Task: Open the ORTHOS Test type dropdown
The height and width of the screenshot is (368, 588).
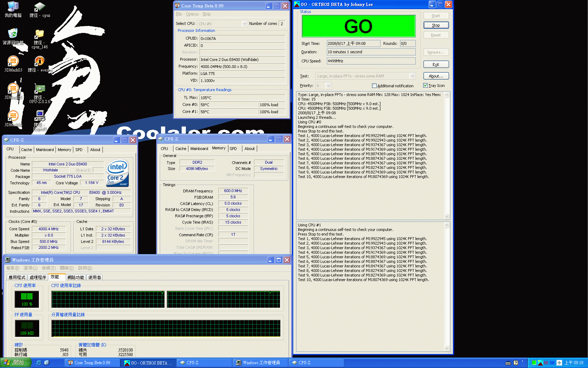Action: (x=412, y=76)
